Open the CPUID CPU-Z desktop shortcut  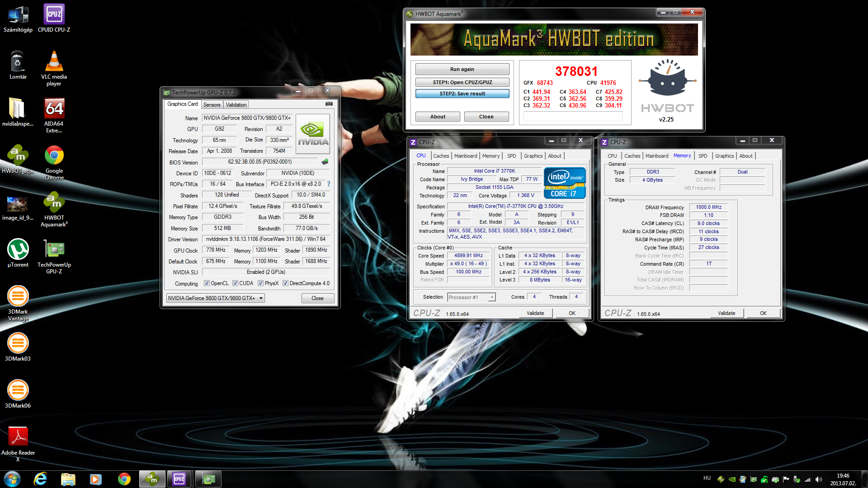point(54,19)
